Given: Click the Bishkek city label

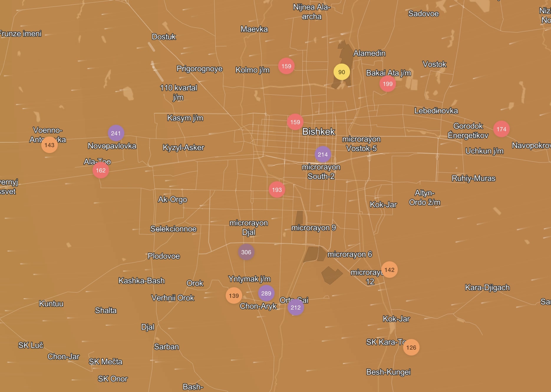Looking at the screenshot, I should [x=319, y=132].
